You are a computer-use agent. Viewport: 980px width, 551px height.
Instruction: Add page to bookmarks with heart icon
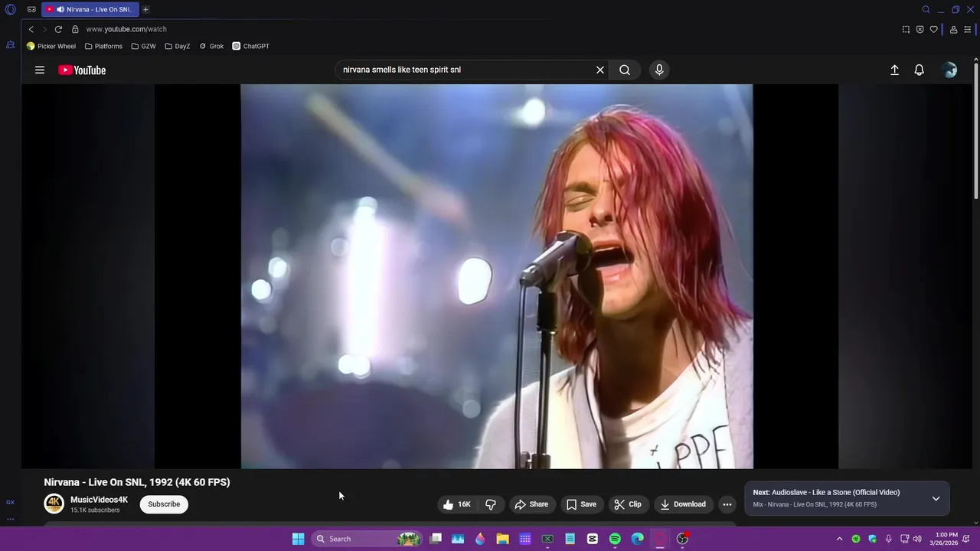[933, 29]
